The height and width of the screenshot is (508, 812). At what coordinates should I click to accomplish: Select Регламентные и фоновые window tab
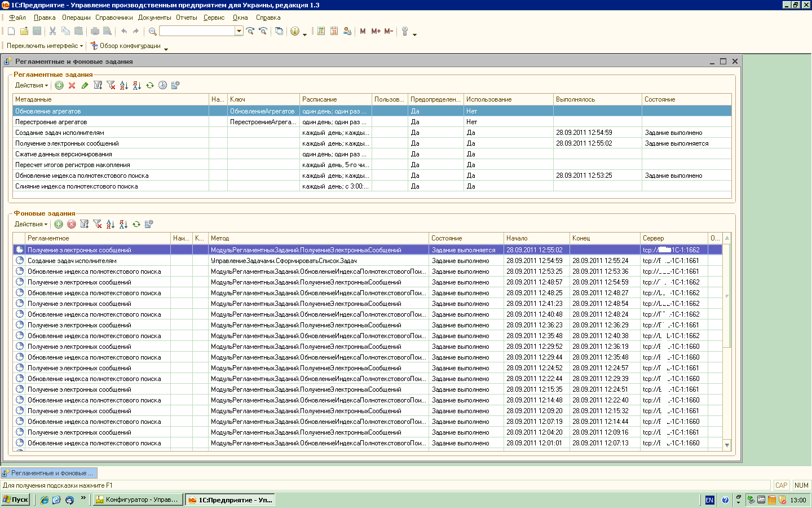[x=48, y=473]
